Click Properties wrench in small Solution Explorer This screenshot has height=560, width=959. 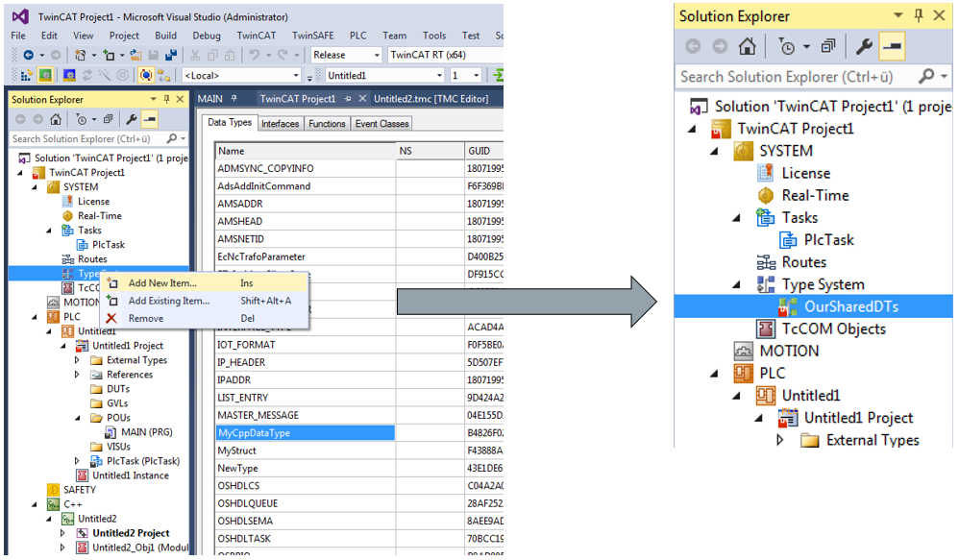[131, 119]
